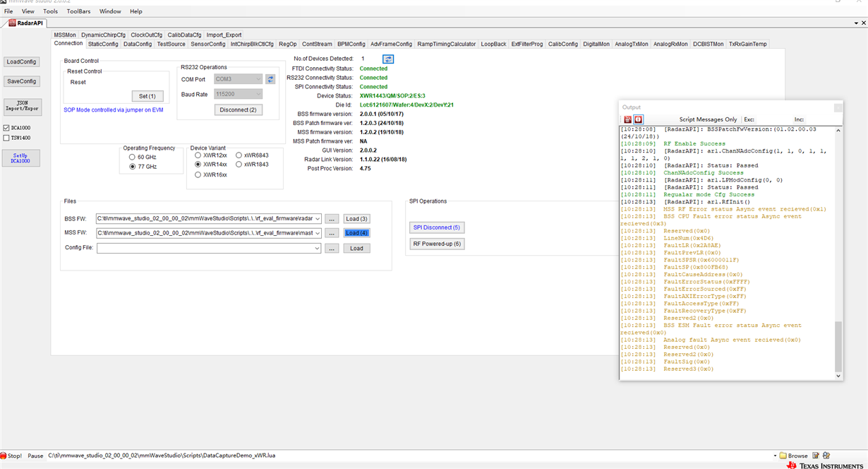Choose xWR1843 device variant
This screenshot has width=868, height=469.
[x=239, y=165]
